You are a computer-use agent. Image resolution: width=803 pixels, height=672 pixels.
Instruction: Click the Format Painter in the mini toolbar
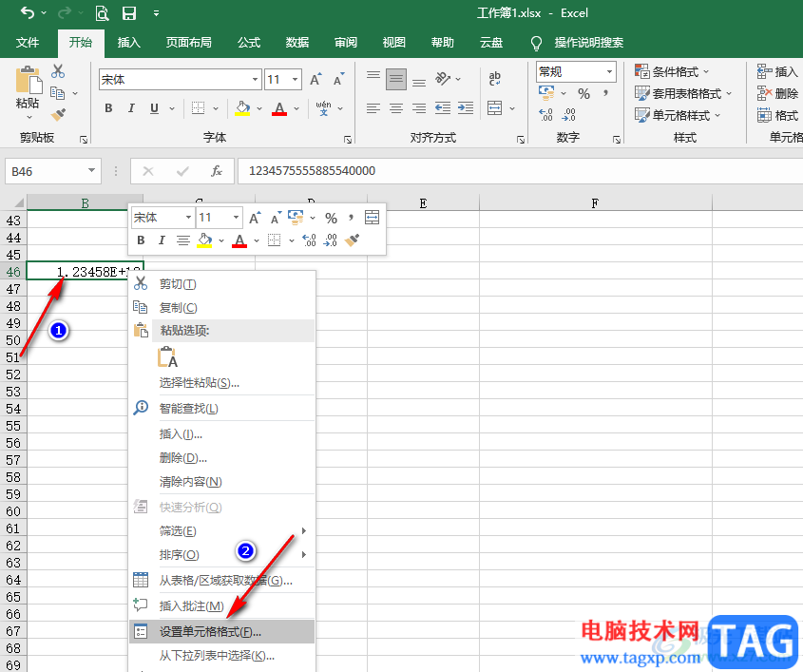click(352, 240)
